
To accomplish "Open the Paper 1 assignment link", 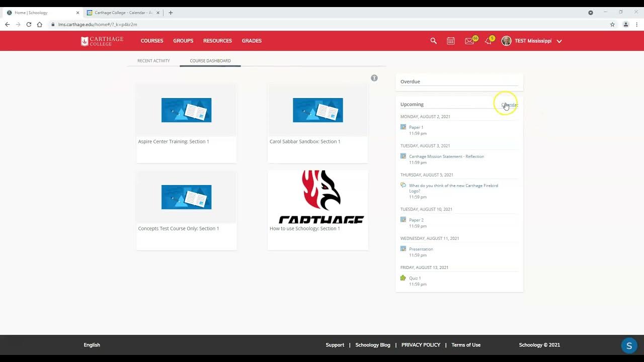I will coord(416,127).
